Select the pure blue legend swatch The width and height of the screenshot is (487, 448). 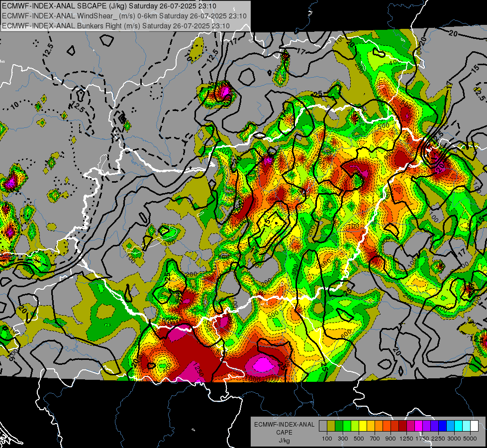(443, 426)
